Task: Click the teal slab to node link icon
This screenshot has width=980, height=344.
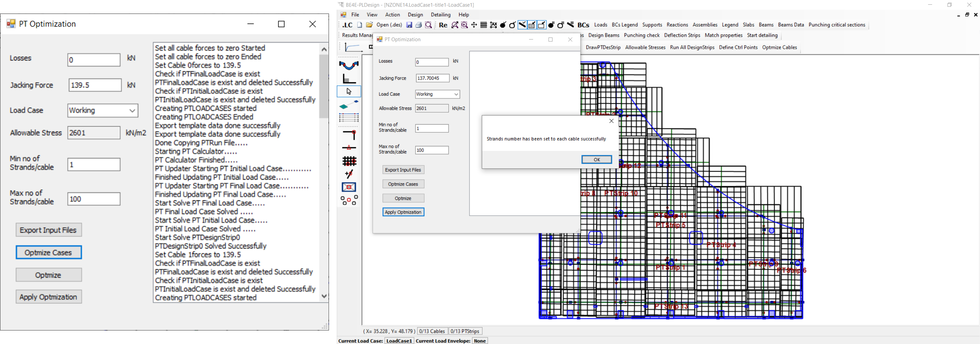Action: (x=349, y=104)
